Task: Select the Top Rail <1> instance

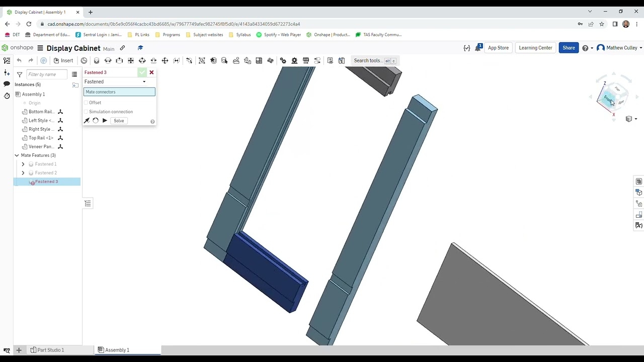Action: 41,138
